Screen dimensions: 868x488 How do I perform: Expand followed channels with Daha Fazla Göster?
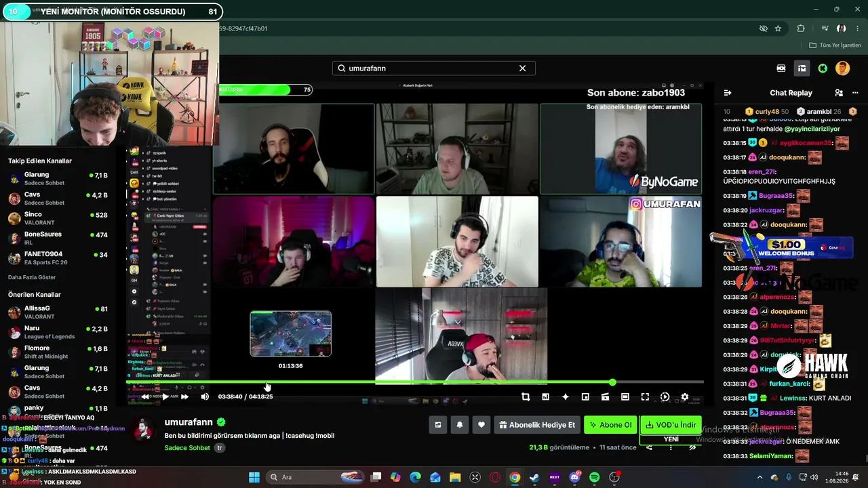click(x=32, y=277)
